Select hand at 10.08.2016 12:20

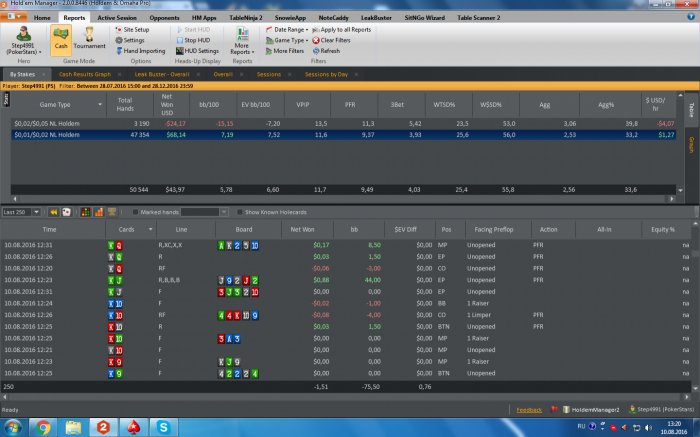[x=346, y=268]
